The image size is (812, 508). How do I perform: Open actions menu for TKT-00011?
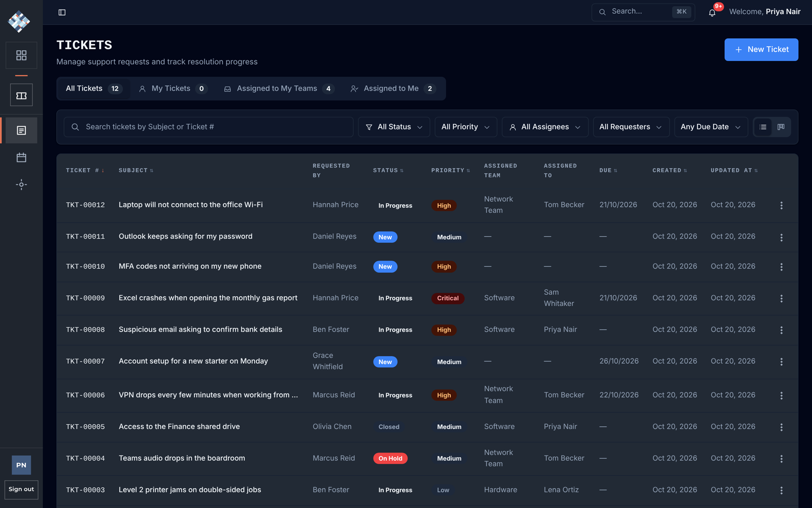[x=782, y=237]
